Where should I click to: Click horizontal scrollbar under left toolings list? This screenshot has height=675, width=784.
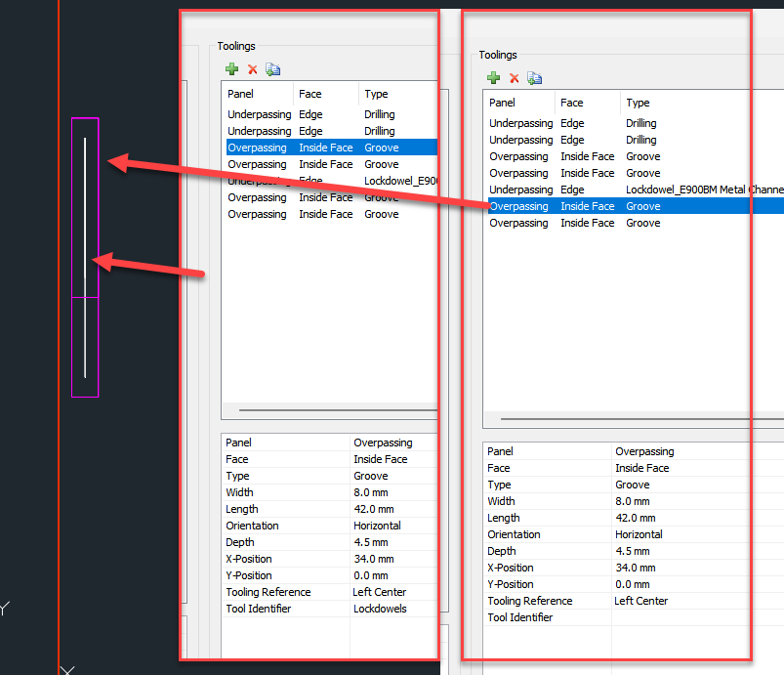[x=338, y=410]
